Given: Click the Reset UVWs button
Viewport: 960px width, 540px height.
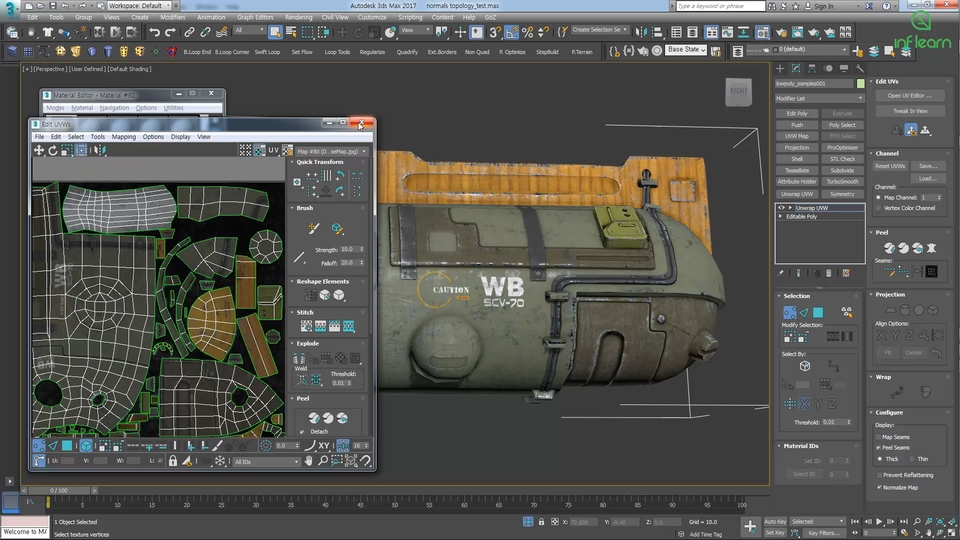Looking at the screenshot, I should (890, 166).
